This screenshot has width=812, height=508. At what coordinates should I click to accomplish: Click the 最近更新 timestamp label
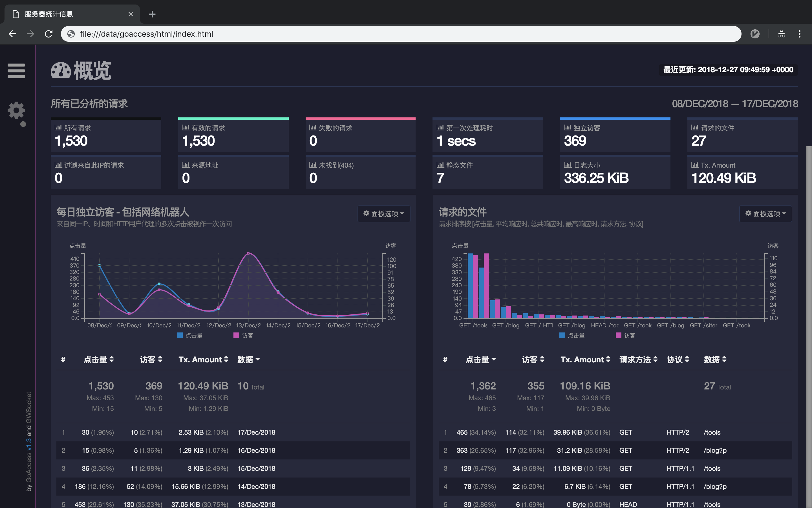pos(728,69)
